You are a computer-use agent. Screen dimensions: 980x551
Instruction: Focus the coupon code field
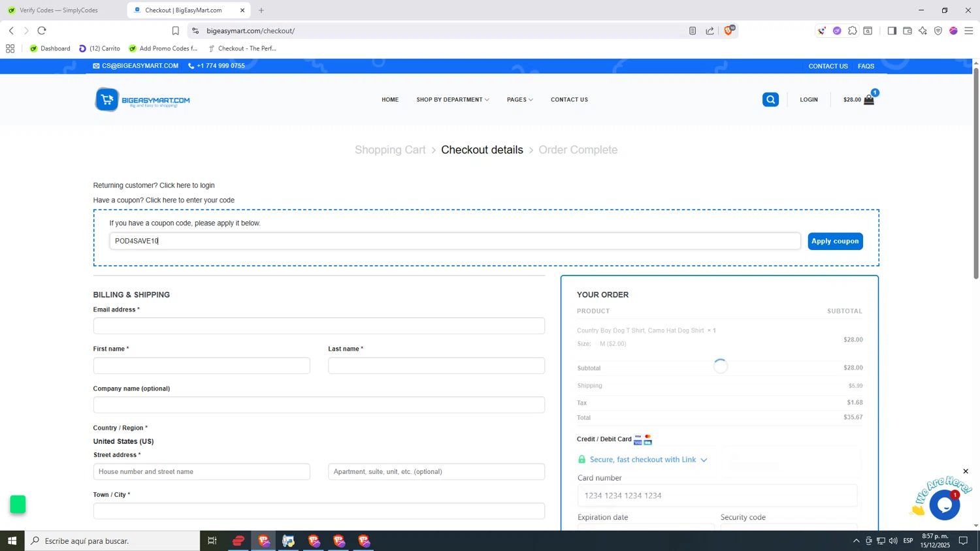coord(455,241)
